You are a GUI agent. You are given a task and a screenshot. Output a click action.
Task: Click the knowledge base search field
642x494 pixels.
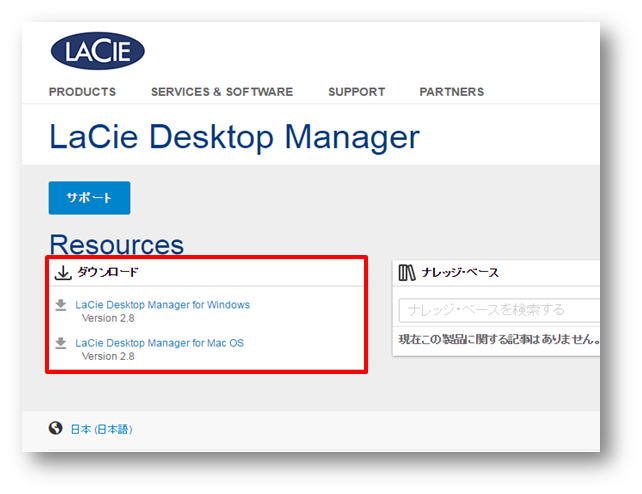[500, 310]
